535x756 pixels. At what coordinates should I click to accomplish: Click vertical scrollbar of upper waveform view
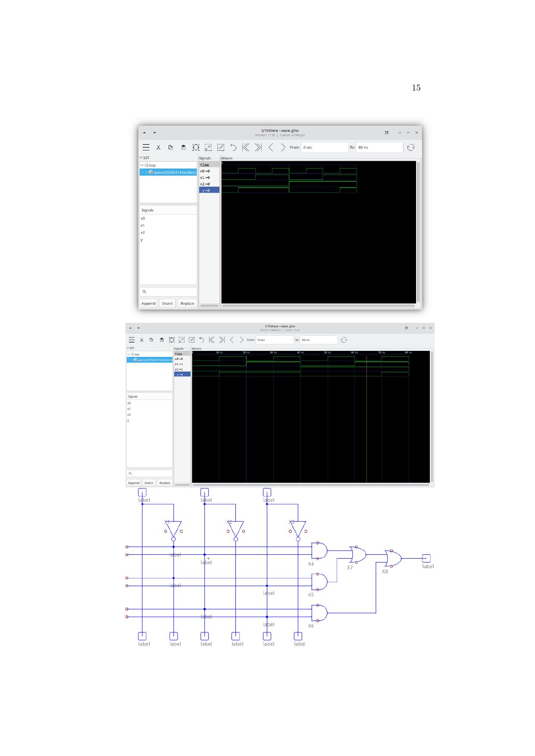pyautogui.click(x=418, y=232)
